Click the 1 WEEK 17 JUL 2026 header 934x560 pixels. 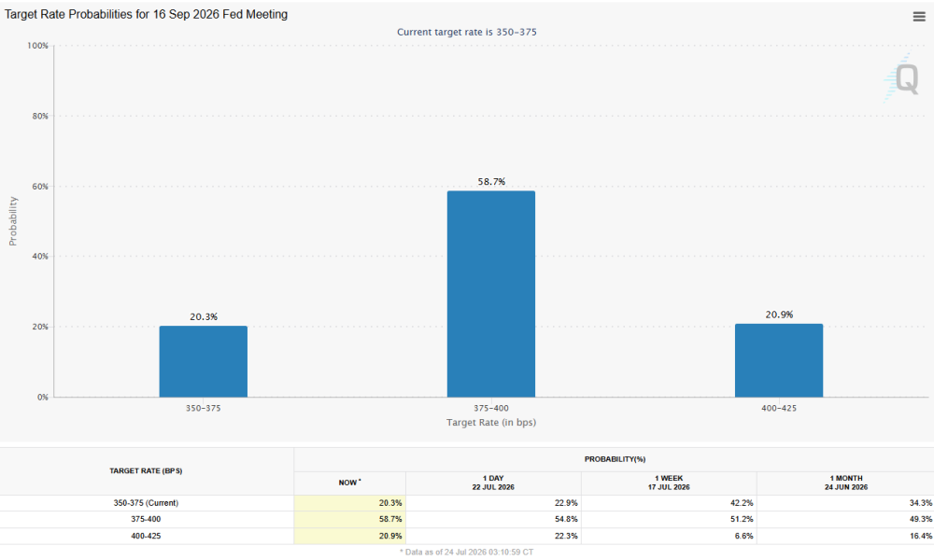click(x=669, y=483)
